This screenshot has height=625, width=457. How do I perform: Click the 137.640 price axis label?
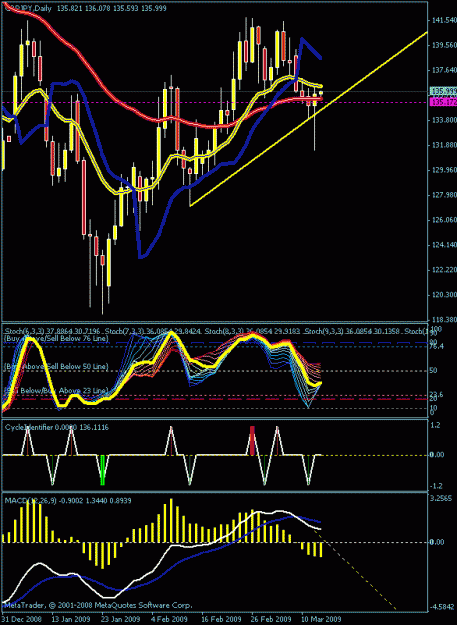pyautogui.click(x=443, y=70)
